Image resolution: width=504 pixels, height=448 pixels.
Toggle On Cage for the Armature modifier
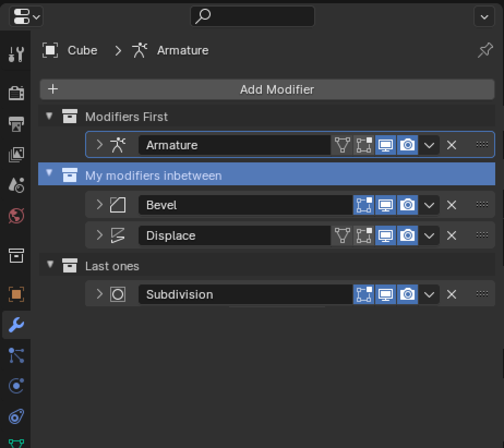pos(342,145)
